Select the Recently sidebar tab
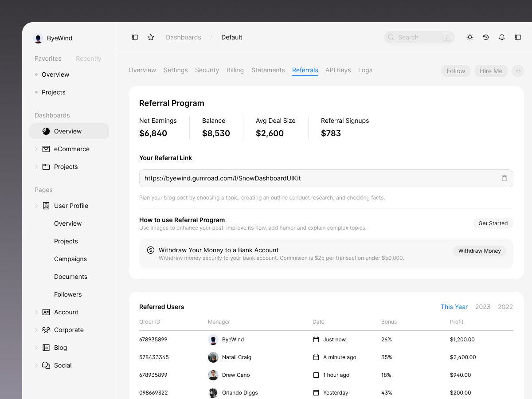The width and height of the screenshot is (532, 399). (89, 59)
